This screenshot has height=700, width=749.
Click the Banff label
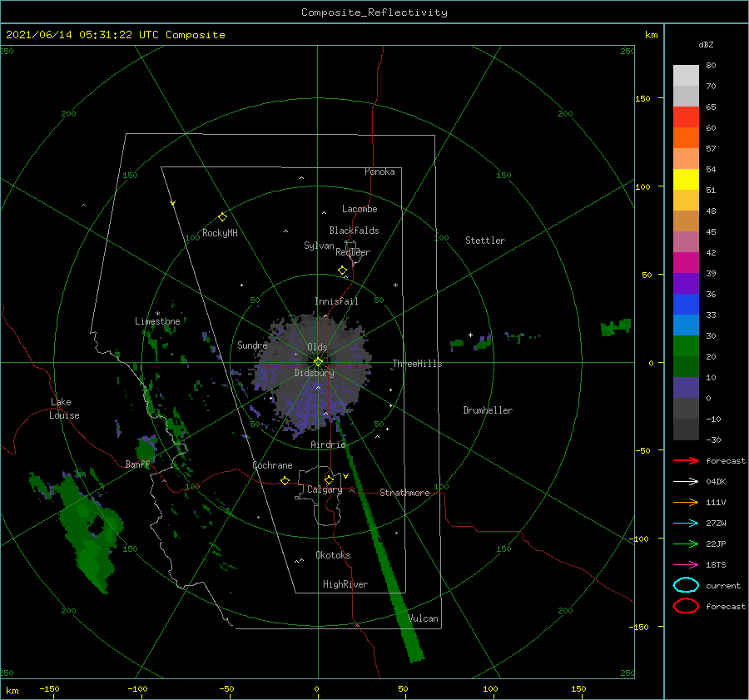pos(137,464)
